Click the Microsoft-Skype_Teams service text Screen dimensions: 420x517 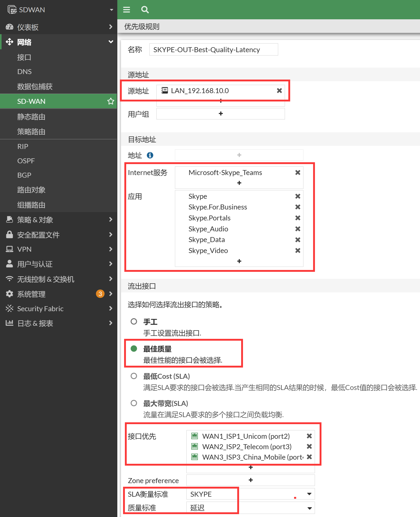[x=225, y=172]
